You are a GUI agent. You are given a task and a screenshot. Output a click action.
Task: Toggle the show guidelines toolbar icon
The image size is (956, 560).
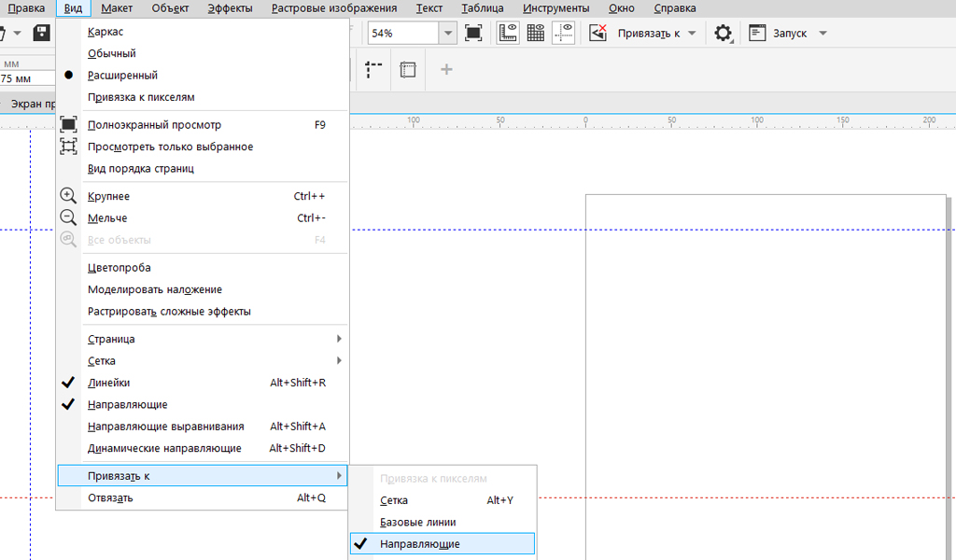(563, 34)
